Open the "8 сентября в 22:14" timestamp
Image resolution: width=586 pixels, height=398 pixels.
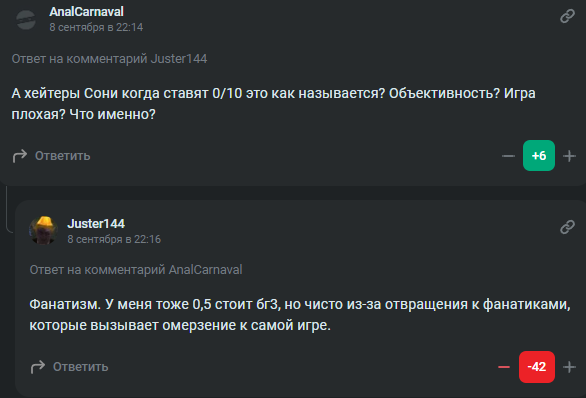(x=96, y=27)
